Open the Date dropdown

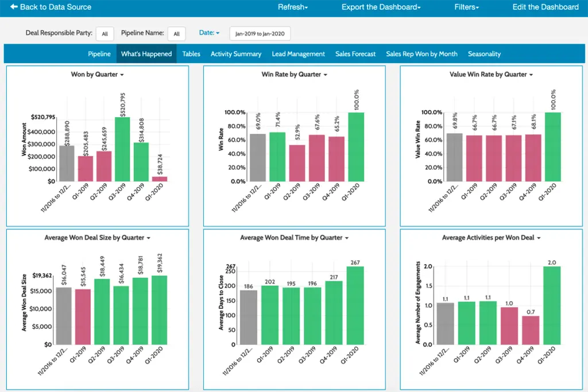209,33
